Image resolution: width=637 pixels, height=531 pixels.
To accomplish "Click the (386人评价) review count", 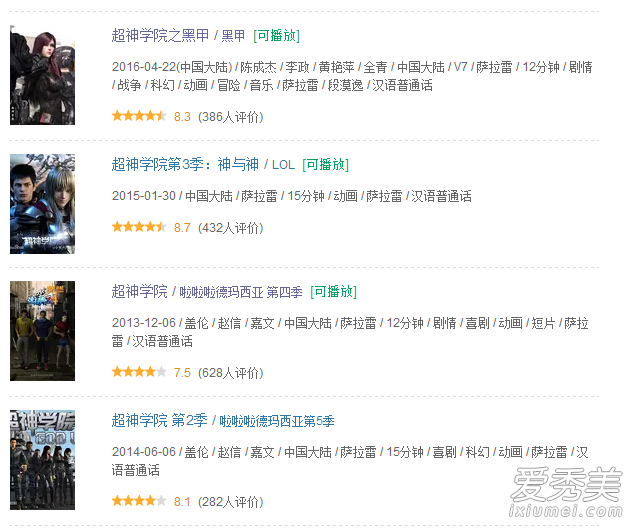I will (x=230, y=117).
